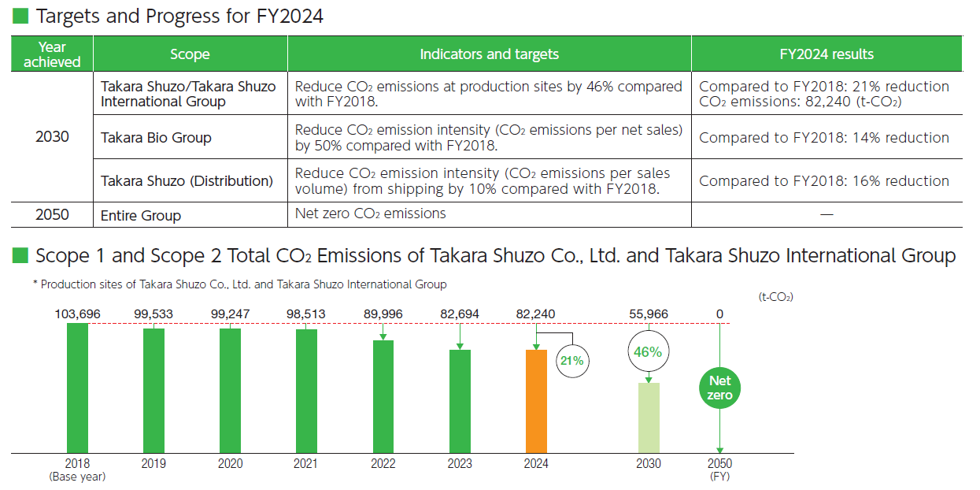
Task: Click the light green 2030 target bar
Action: coord(649,418)
